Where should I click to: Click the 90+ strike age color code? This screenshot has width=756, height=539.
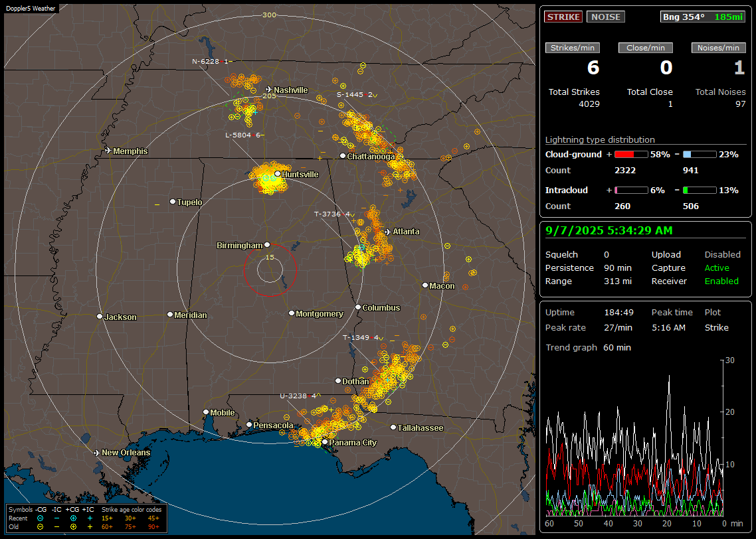[153, 527]
